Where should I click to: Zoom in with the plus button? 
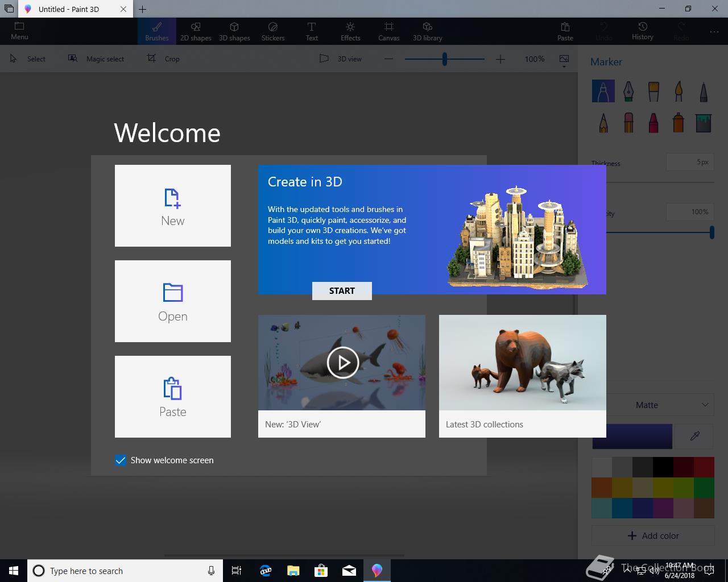[x=500, y=59]
